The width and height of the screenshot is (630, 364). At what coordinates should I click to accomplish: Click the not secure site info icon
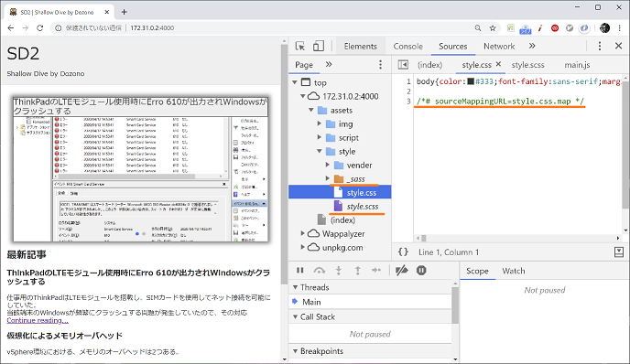(59, 28)
